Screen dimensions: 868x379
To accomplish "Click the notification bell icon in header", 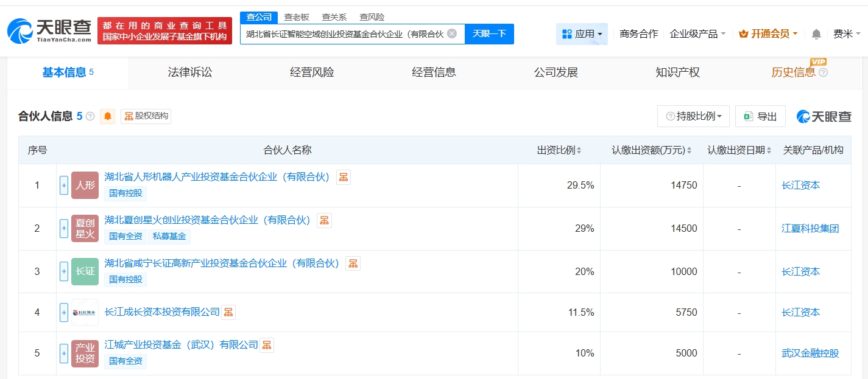I will click(x=816, y=34).
